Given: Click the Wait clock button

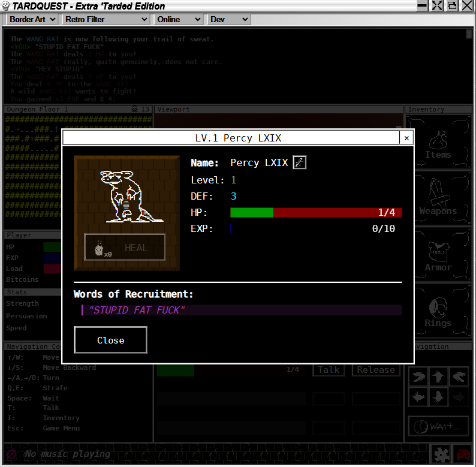Looking at the screenshot, I should click(x=438, y=426).
